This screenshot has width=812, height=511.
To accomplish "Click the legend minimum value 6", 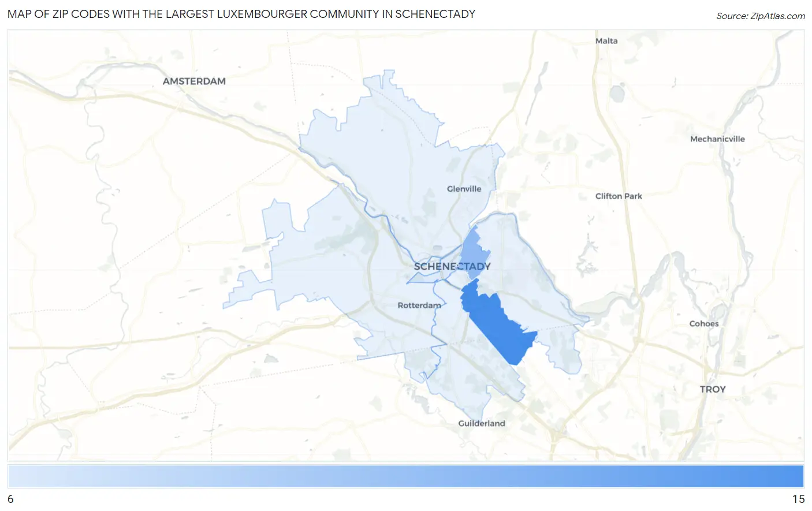I will pos(10,499).
